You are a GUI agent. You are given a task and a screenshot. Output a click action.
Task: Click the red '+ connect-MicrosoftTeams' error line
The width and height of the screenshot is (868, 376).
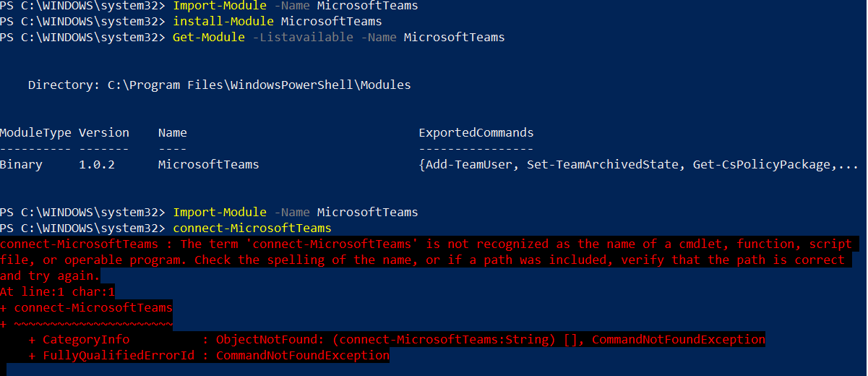click(x=87, y=308)
